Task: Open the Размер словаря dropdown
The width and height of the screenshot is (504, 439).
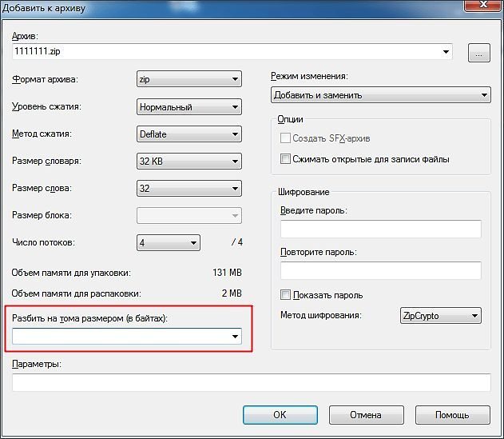Action: click(189, 161)
